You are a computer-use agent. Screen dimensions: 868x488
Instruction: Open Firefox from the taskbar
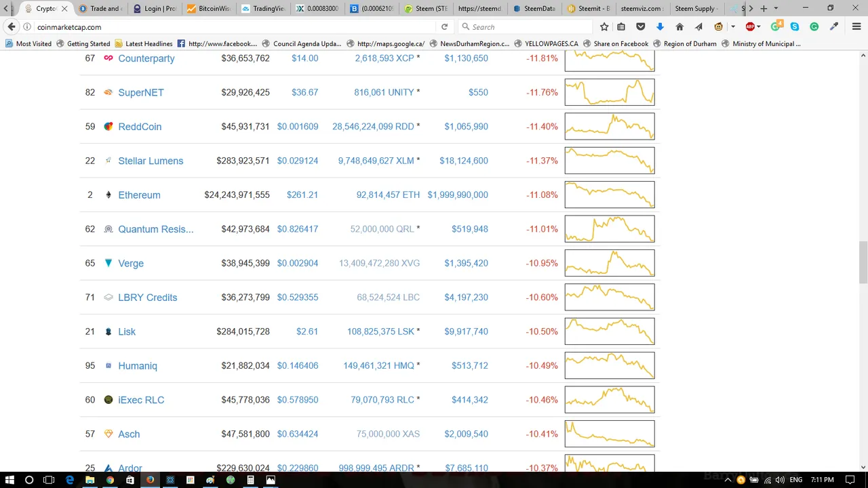pyautogui.click(x=150, y=480)
